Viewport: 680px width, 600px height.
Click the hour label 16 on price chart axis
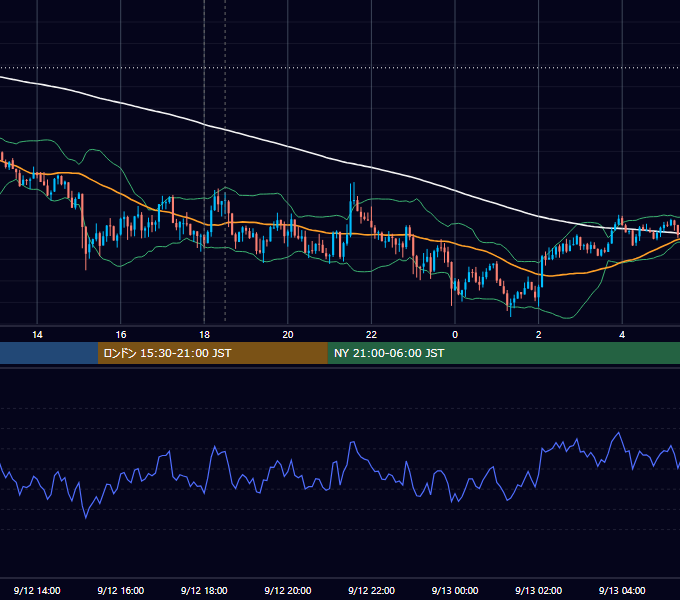(x=121, y=335)
